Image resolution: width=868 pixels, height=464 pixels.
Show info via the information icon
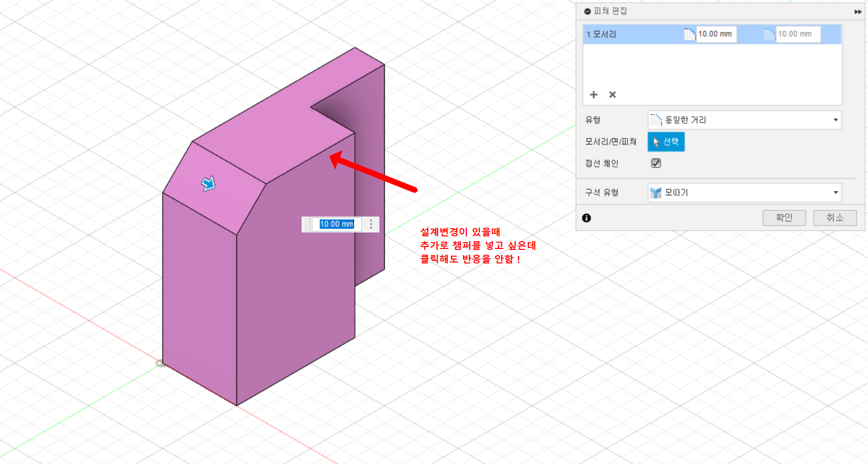tap(586, 218)
